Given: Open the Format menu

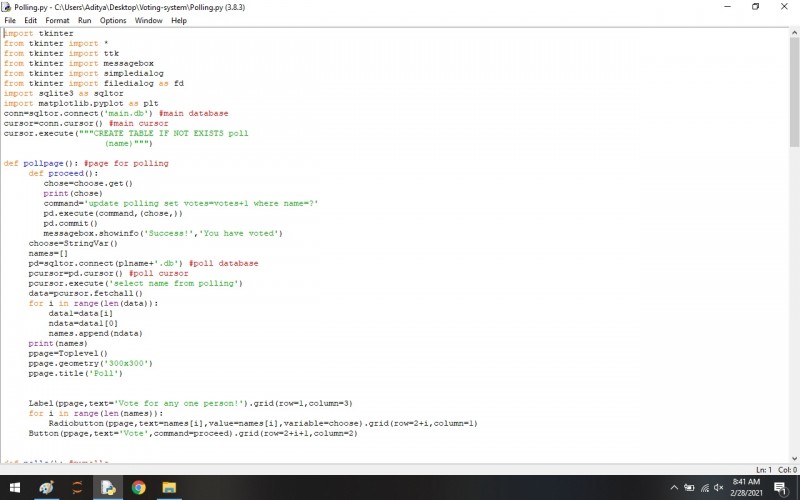Looking at the screenshot, I should point(57,20).
